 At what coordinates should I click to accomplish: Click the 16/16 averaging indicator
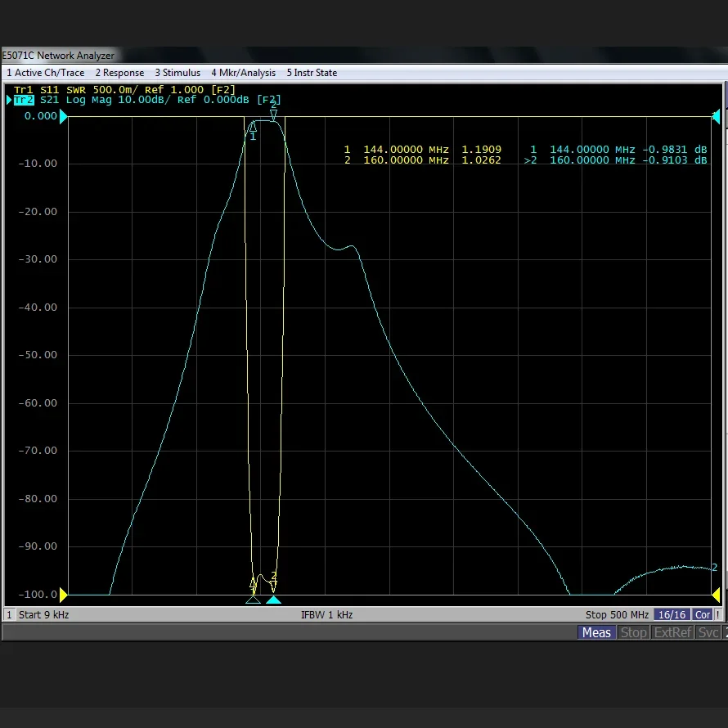[x=672, y=614]
